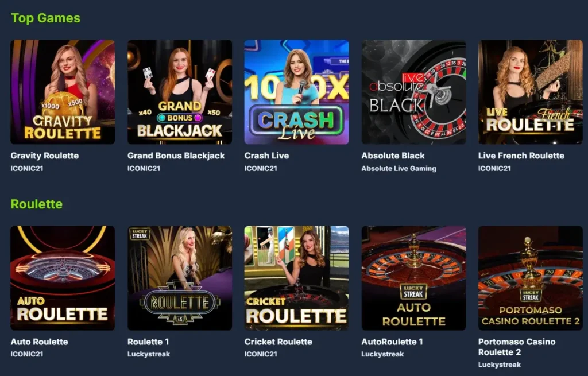Launch the Roulette 1 game image
The image size is (588, 376).
180,278
